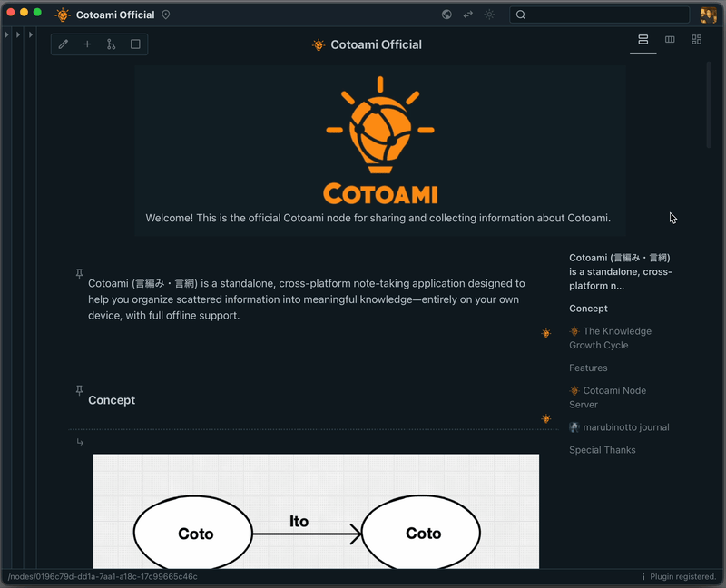Click the map pin icon beside Cotoami Official

coord(165,15)
